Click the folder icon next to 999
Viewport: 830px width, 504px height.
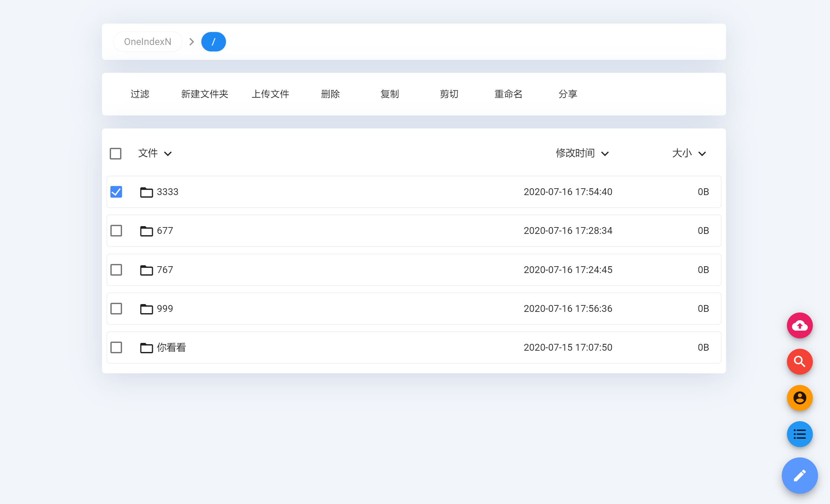click(x=146, y=309)
